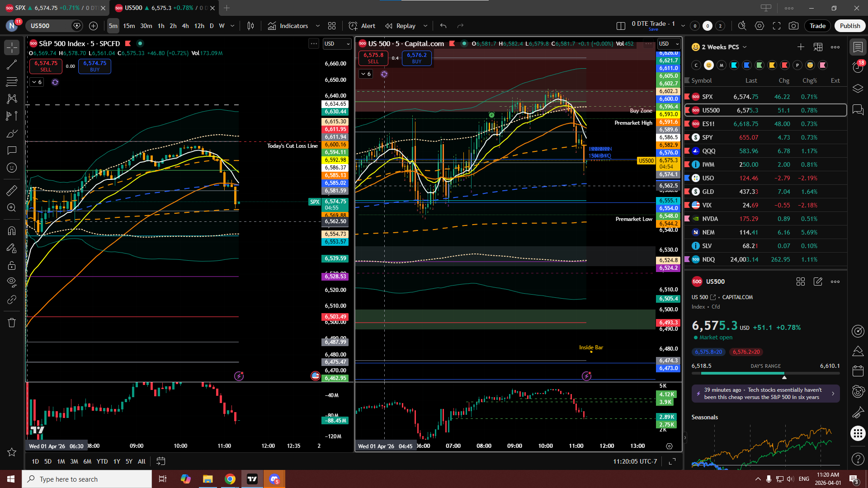Screen dimensions: 868x488
Task: Expand the 2 Weeks PCS watchlist dropdown
Action: tap(745, 47)
